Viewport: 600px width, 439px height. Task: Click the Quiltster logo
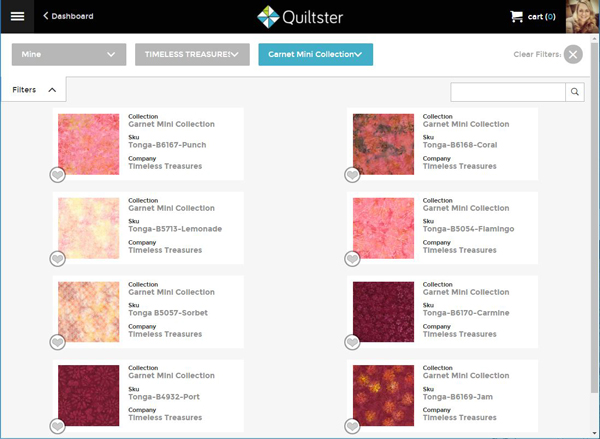pos(300,17)
